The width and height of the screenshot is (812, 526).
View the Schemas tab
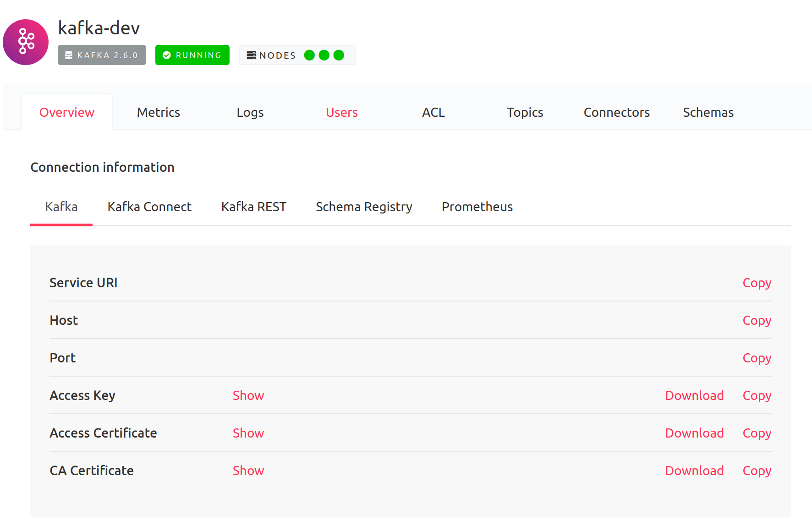[708, 112]
